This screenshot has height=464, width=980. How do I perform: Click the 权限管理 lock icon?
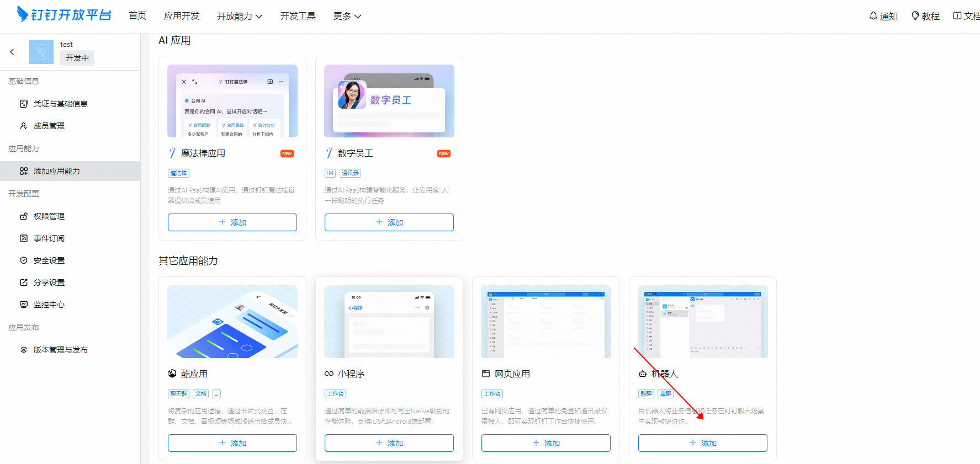(24, 216)
